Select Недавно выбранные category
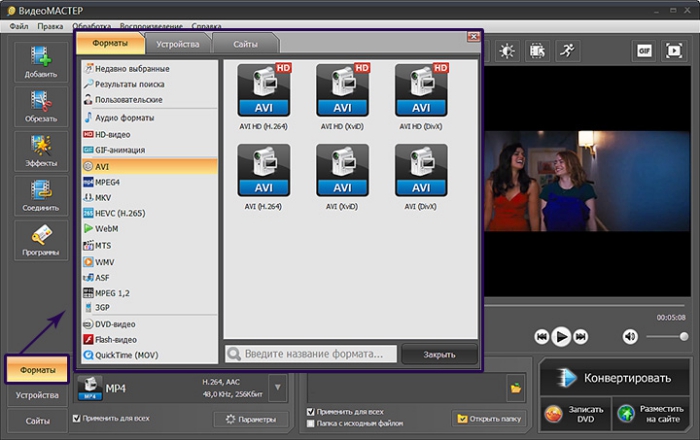The height and width of the screenshot is (440, 700). [x=150, y=69]
